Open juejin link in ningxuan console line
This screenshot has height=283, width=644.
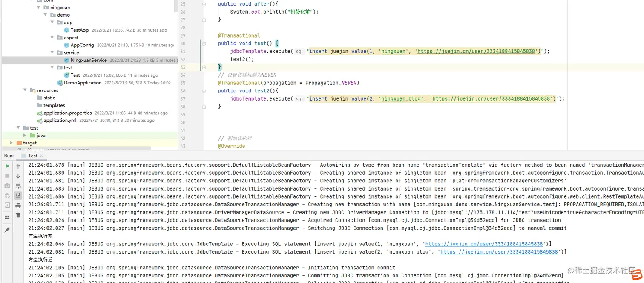click(484, 244)
